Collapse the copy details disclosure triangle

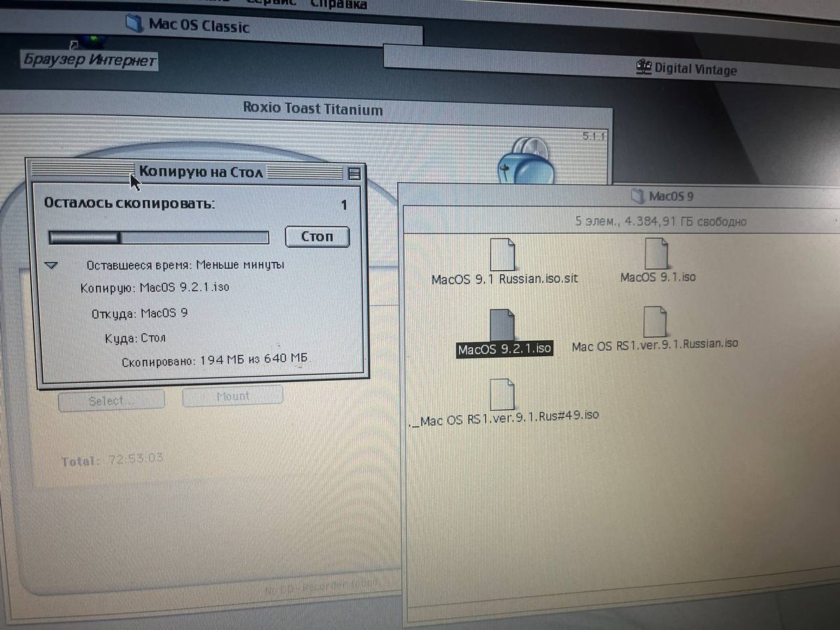52,265
